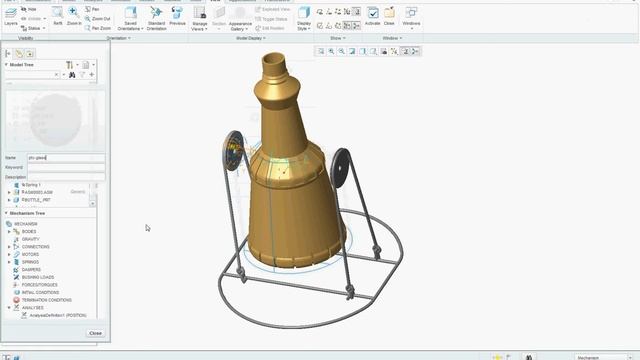This screenshot has width=640, height=360.
Task: Toggle last icon on graphics toolbar
Action: [416, 51]
